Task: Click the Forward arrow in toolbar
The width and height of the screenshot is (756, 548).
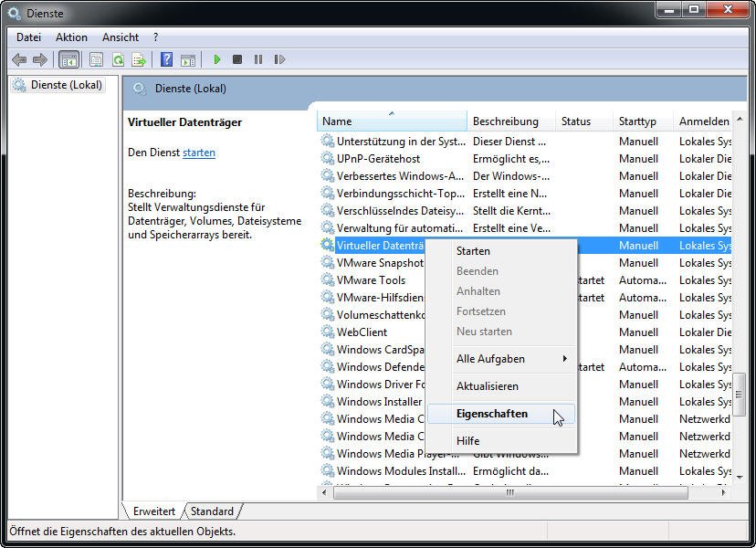Action: (x=39, y=60)
